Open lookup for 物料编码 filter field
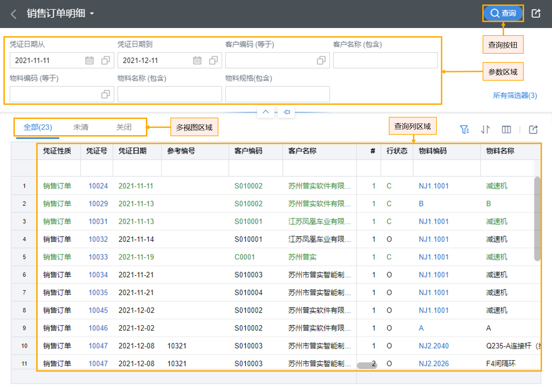 coord(106,94)
